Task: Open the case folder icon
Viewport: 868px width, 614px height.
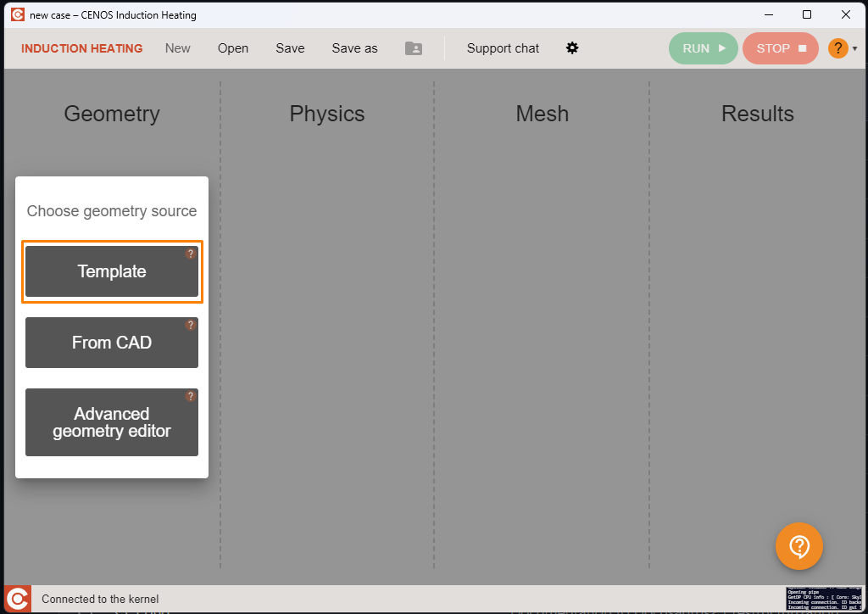Action: point(414,48)
